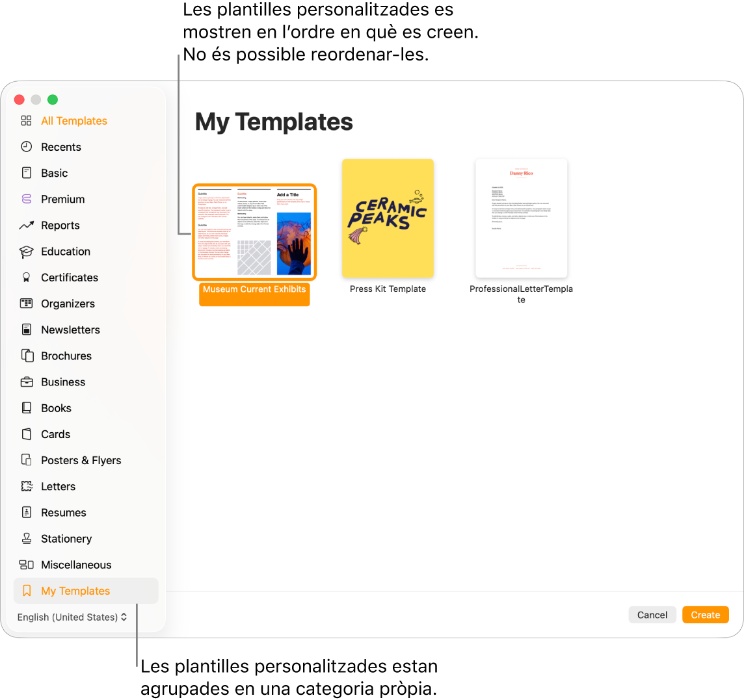Click the My Templates bookmark icon
The height and width of the screenshot is (700, 744).
tap(27, 591)
